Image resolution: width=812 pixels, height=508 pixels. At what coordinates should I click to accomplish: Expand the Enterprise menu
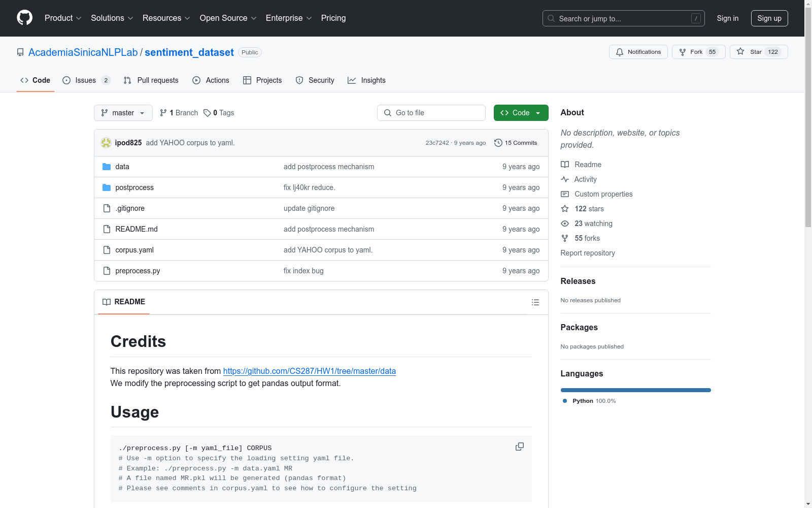[289, 18]
